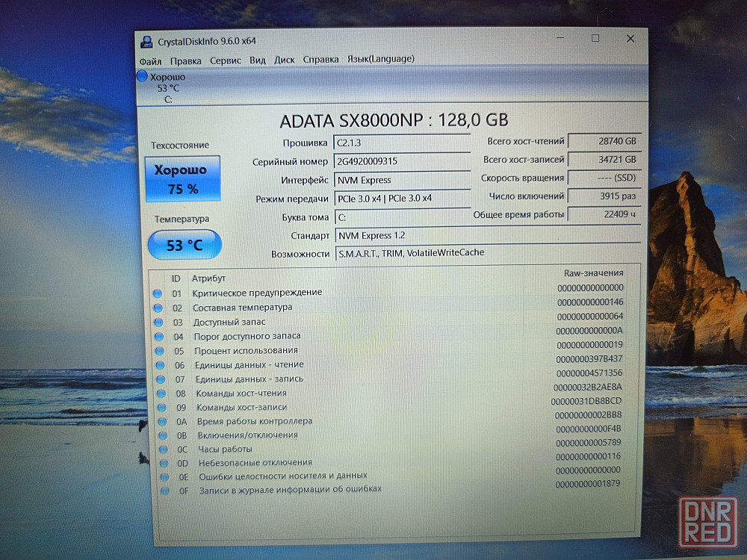Open the Вид menu
Viewport: 747px width, 560px height.
(257, 60)
